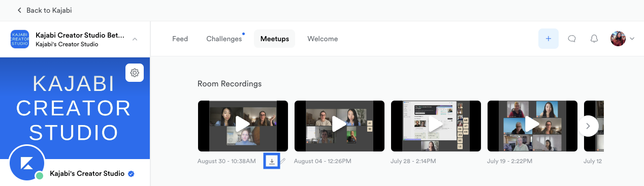Open the notifications bell
The width and height of the screenshot is (644, 186).
click(x=594, y=39)
